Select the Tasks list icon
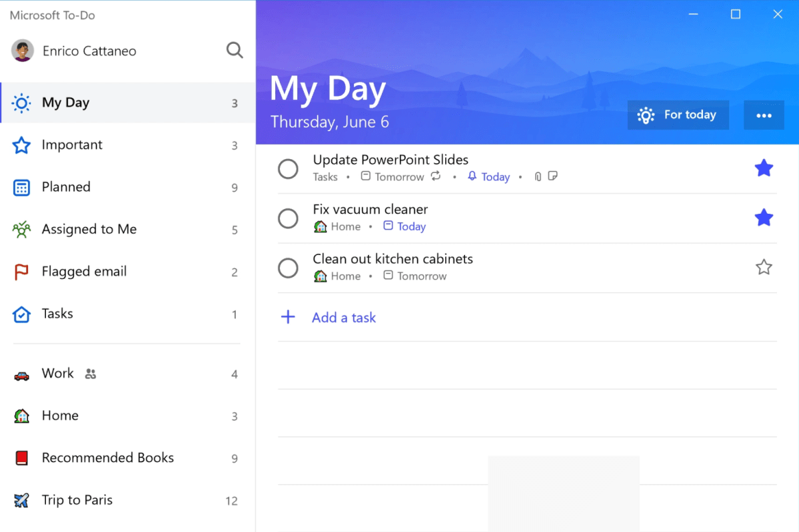The width and height of the screenshot is (799, 532). click(x=21, y=314)
